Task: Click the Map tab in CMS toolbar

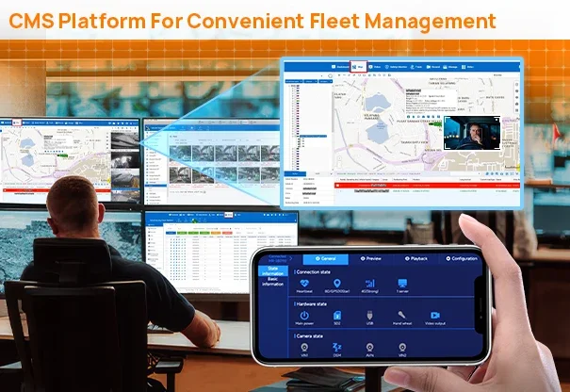Action: pos(358,67)
